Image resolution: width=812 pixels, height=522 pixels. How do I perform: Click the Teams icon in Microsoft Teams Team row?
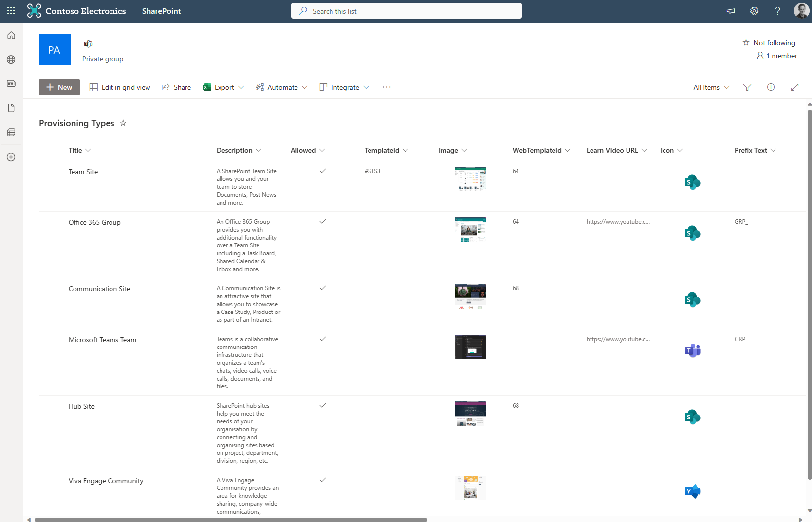coord(693,350)
